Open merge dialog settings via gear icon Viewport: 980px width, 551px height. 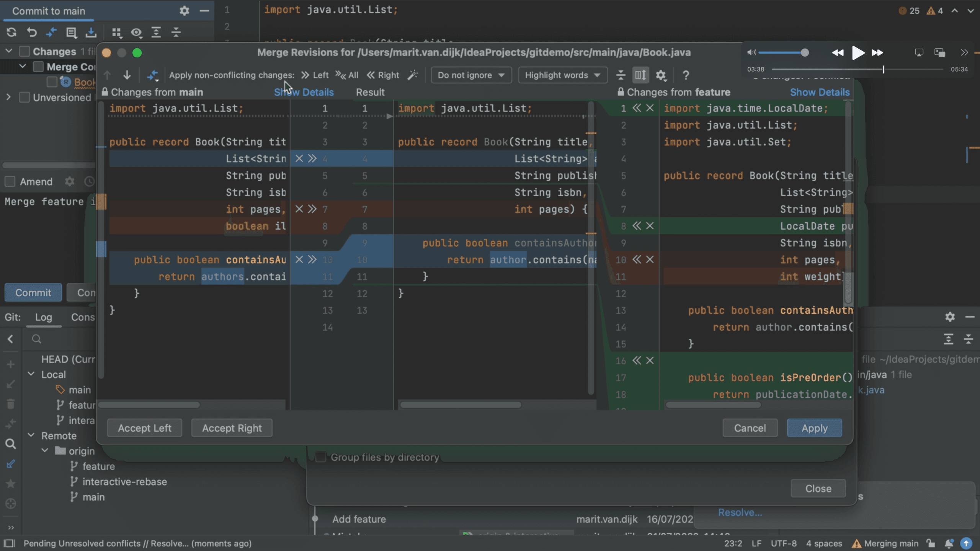point(661,75)
